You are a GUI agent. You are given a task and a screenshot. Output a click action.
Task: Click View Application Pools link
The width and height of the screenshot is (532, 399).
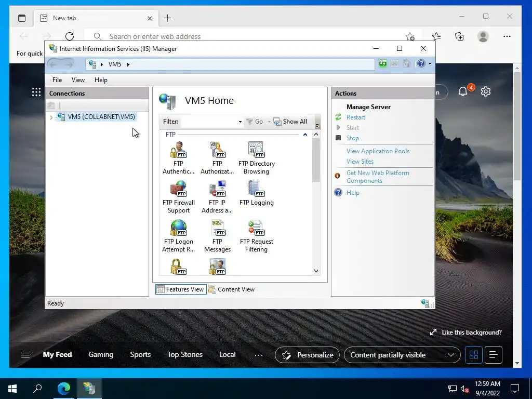pyautogui.click(x=378, y=151)
